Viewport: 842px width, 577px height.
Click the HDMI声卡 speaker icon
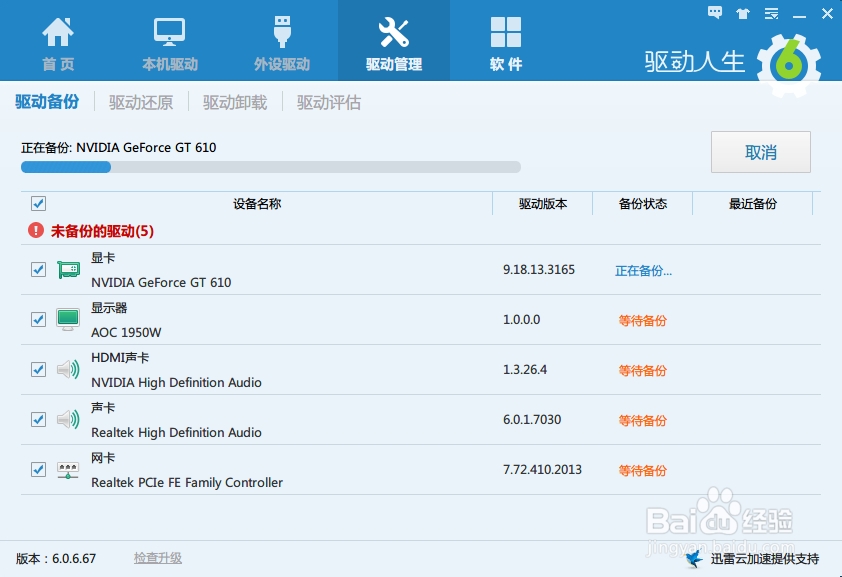pos(68,369)
